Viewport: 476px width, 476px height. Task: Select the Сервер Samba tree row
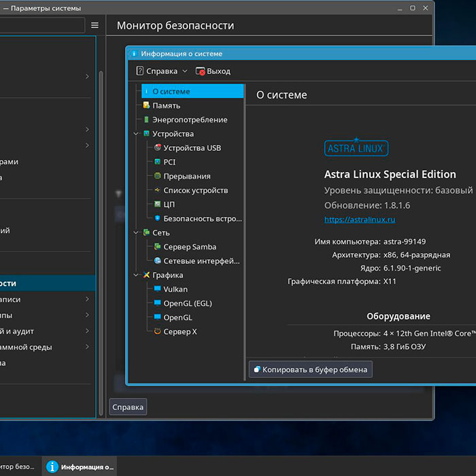click(190, 246)
